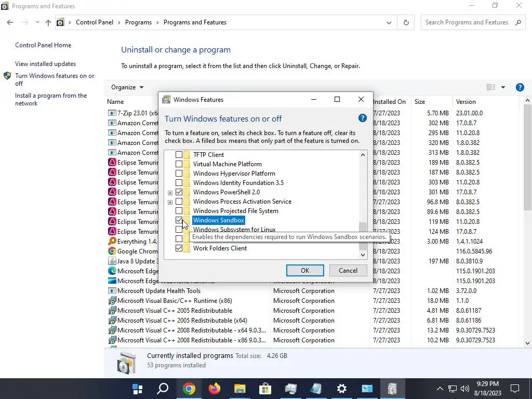Select Microsoft Visual Basic/C++ Runtime icon
532x399 pixels.
coord(112,301)
